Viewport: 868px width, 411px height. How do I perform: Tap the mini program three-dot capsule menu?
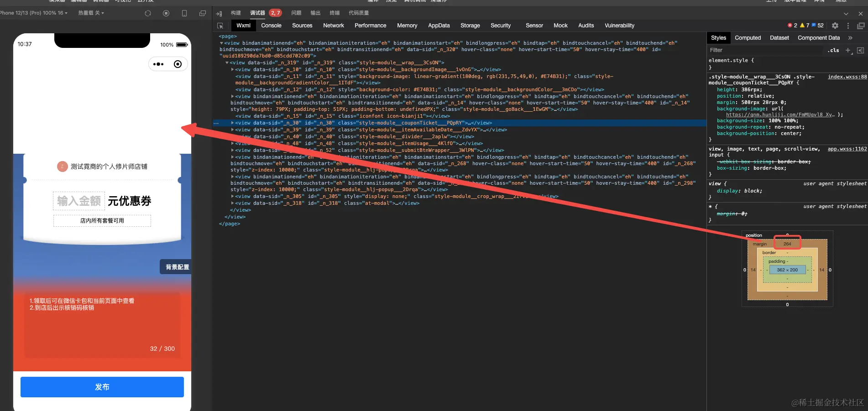click(158, 64)
